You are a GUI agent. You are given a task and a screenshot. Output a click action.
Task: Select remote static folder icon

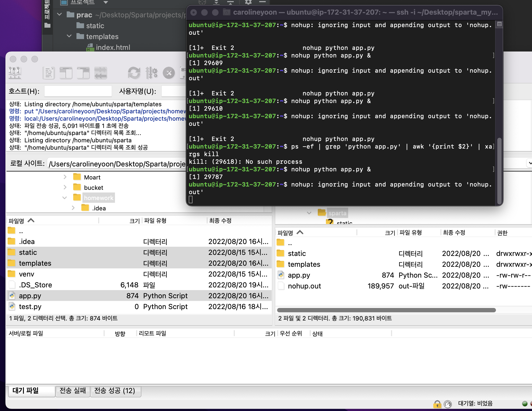tap(281, 253)
